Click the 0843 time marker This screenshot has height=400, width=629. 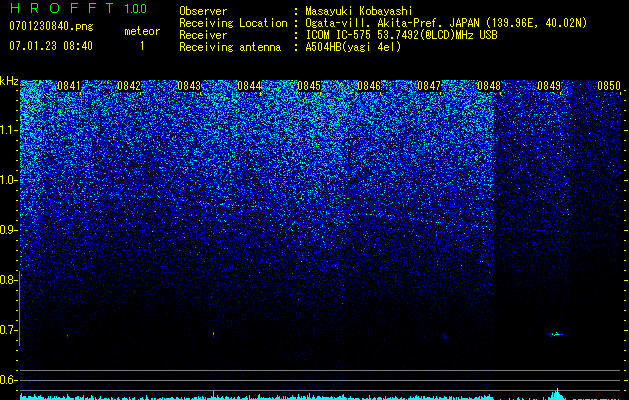pos(189,86)
